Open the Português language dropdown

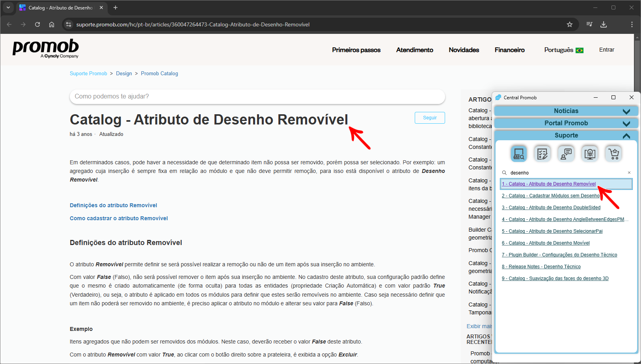[x=564, y=50]
